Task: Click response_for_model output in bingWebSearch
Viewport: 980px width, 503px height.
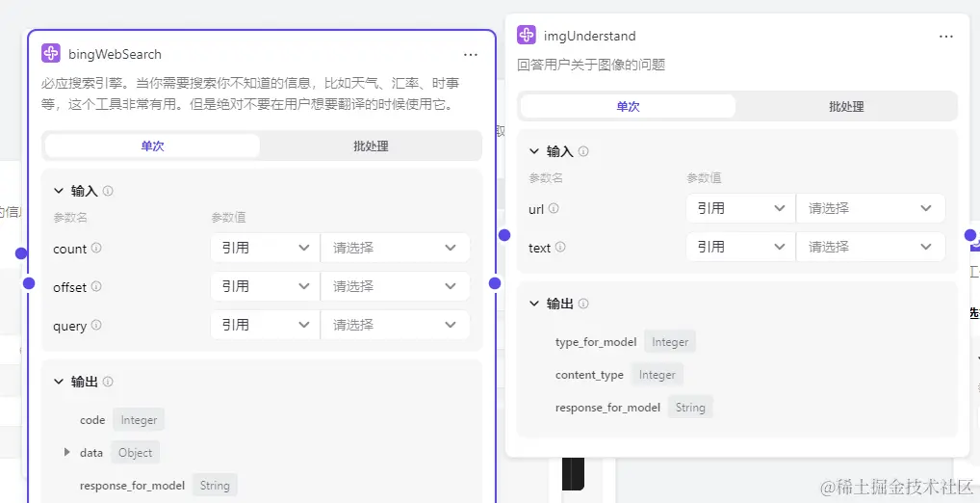Action: [x=133, y=486]
